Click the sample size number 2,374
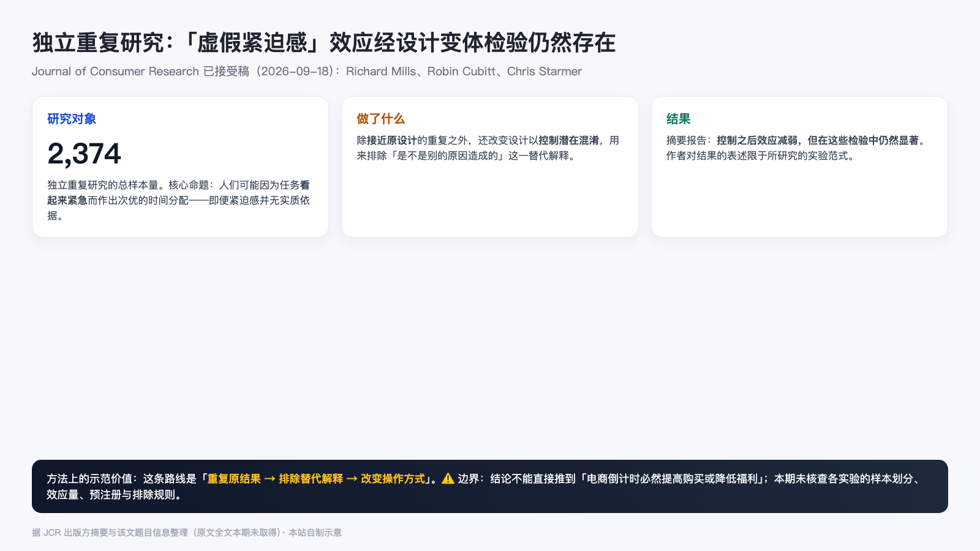The image size is (980, 551). tap(84, 154)
